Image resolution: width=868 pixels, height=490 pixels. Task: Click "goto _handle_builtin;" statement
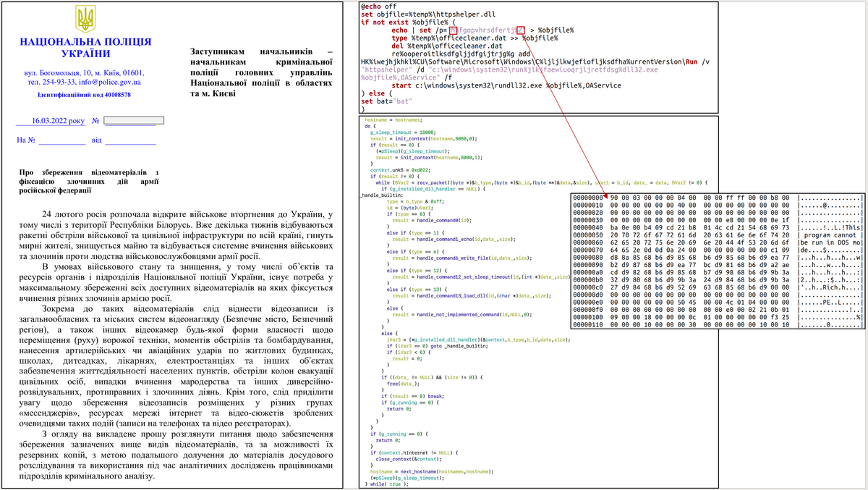tap(459, 346)
